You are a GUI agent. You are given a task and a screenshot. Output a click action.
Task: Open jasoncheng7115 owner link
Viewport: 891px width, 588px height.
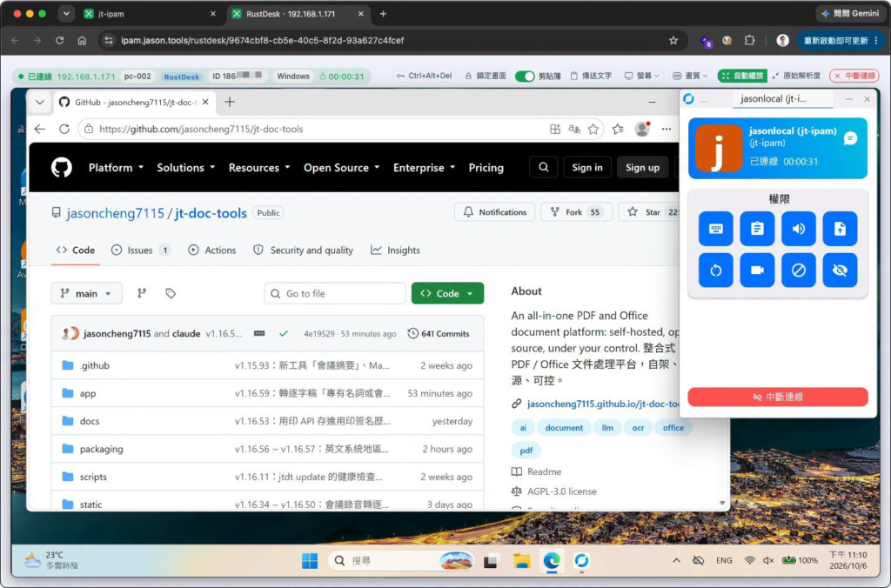[x=116, y=213]
